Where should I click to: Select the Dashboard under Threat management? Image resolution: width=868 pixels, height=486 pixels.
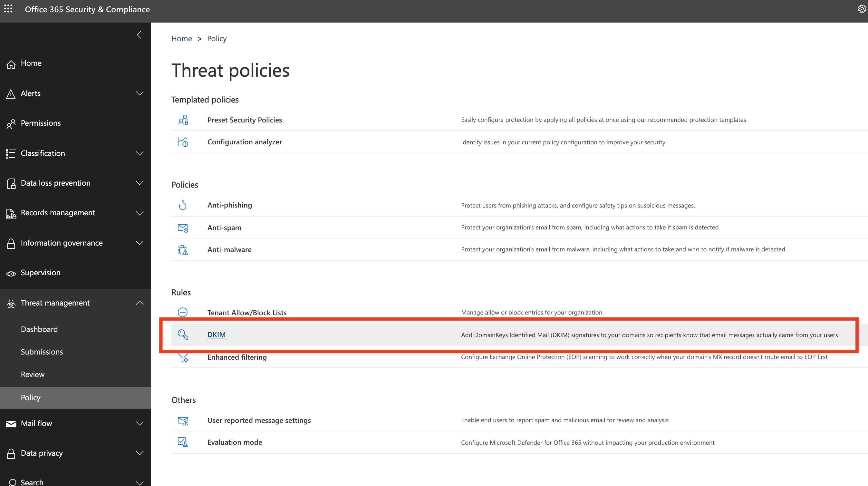click(x=39, y=329)
